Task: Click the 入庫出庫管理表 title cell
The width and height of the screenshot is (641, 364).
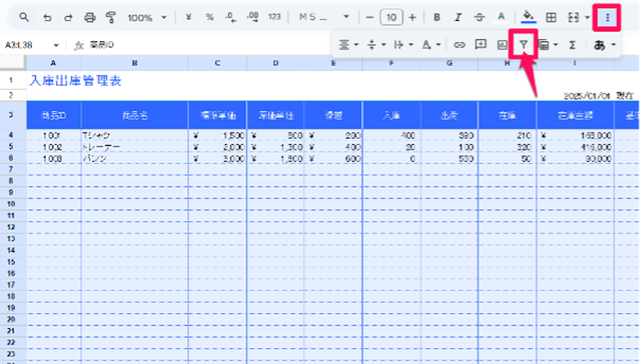Action: (75, 80)
